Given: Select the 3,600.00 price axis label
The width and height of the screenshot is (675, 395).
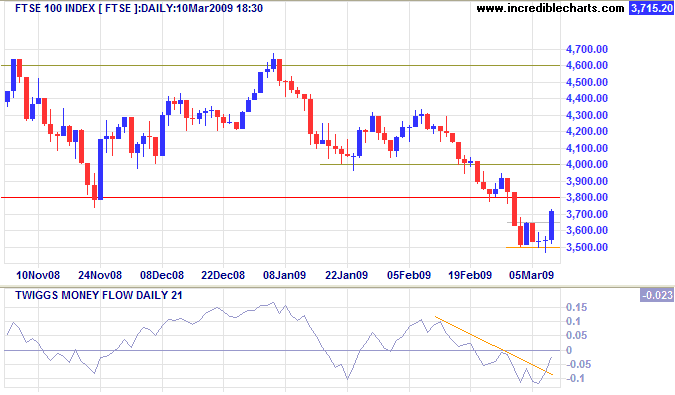Looking at the screenshot, I should 587,230.
